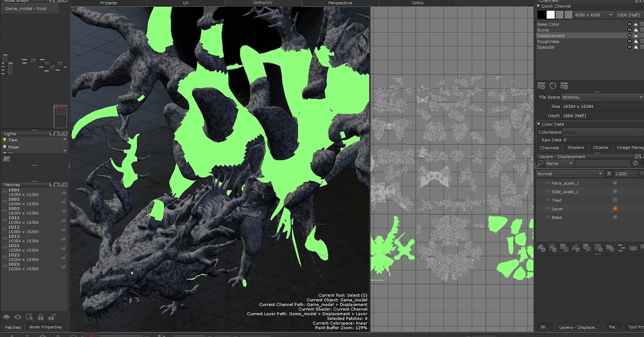The image size is (644, 337).
Task: Click the select patches cursor icon
Action: tap(29, 317)
